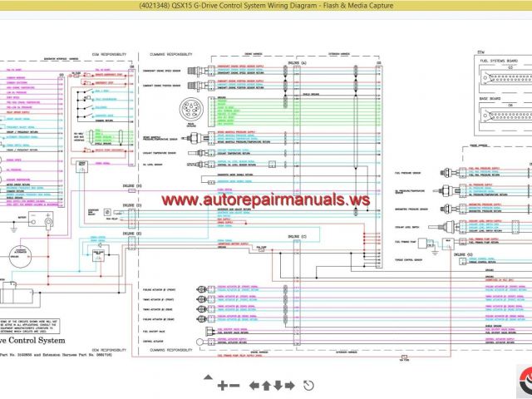Screen dimensions: 532x399
Task: Pan right using the right arrow
Action: click(x=291, y=385)
